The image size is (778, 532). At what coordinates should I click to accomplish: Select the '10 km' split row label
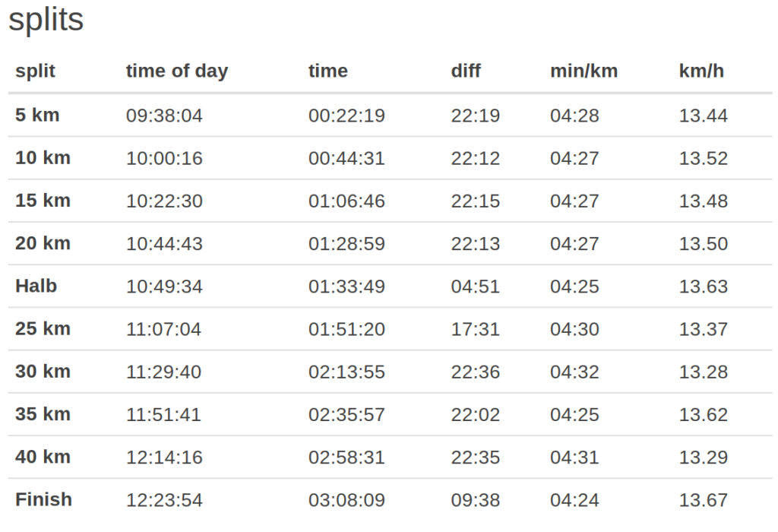43,158
